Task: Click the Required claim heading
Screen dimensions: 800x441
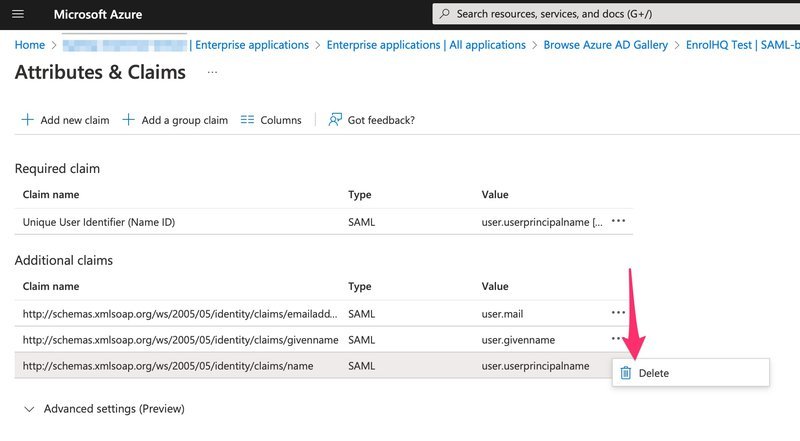Action: pyautogui.click(x=57, y=168)
